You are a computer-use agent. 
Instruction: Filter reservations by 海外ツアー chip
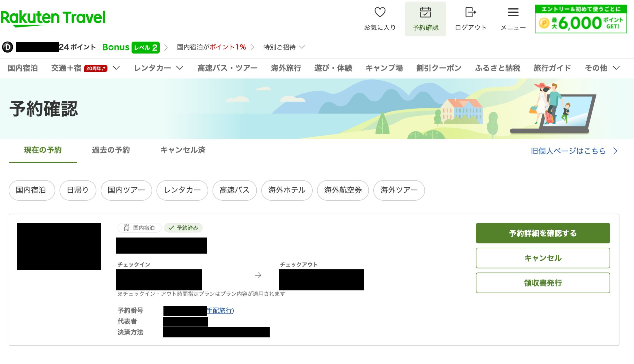tap(399, 190)
